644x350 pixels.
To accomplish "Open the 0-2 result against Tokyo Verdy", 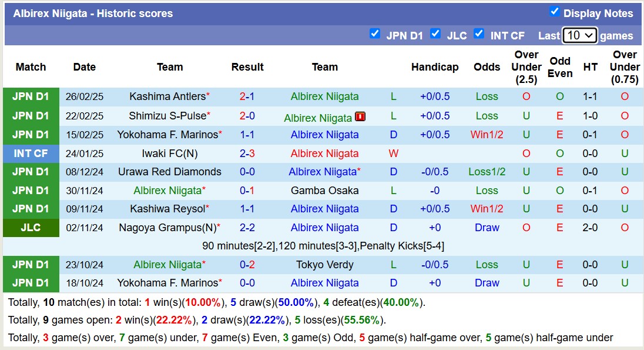I will (247, 265).
